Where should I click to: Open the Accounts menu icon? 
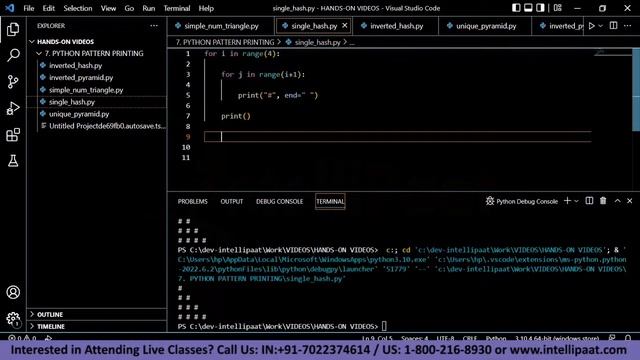(13, 292)
